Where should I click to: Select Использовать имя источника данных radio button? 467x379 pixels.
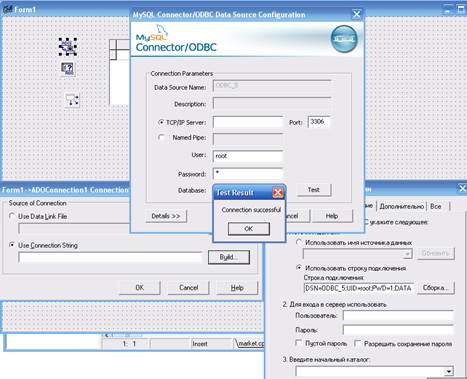pyautogui.click(x=299, y=242)
